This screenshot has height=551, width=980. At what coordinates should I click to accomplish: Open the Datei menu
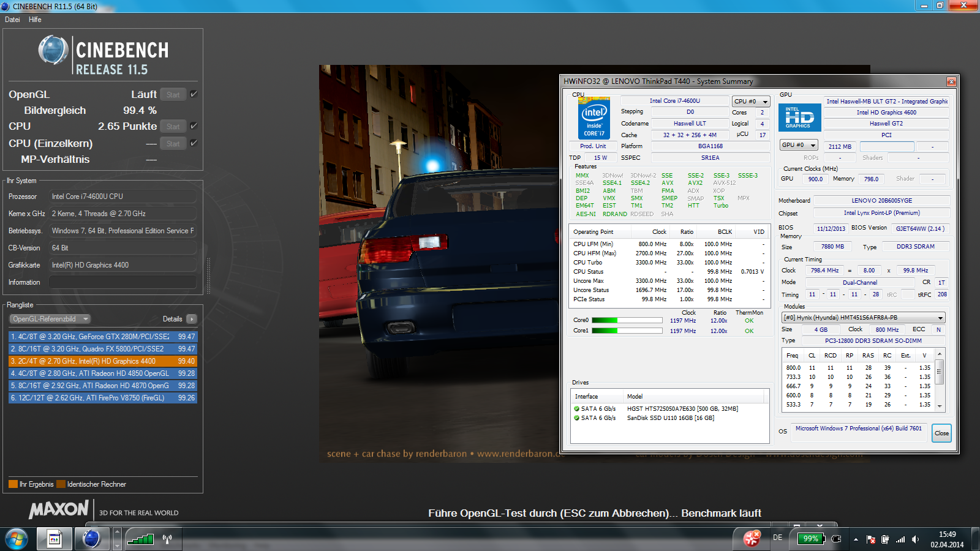[12, 20]
